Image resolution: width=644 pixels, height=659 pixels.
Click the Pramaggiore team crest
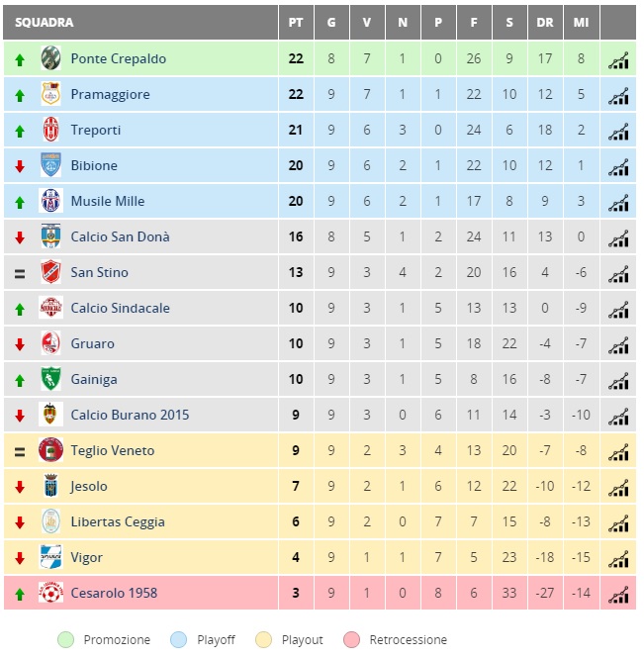[x=50, y=94]
